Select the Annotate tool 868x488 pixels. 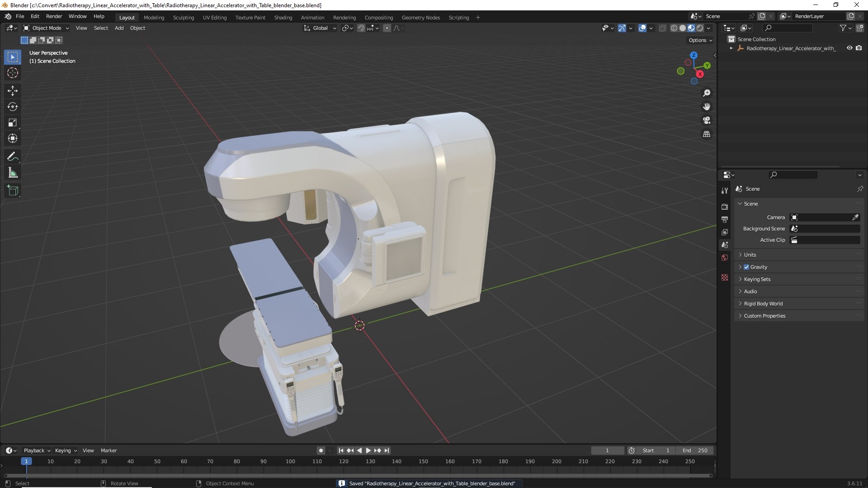[13, 157]
